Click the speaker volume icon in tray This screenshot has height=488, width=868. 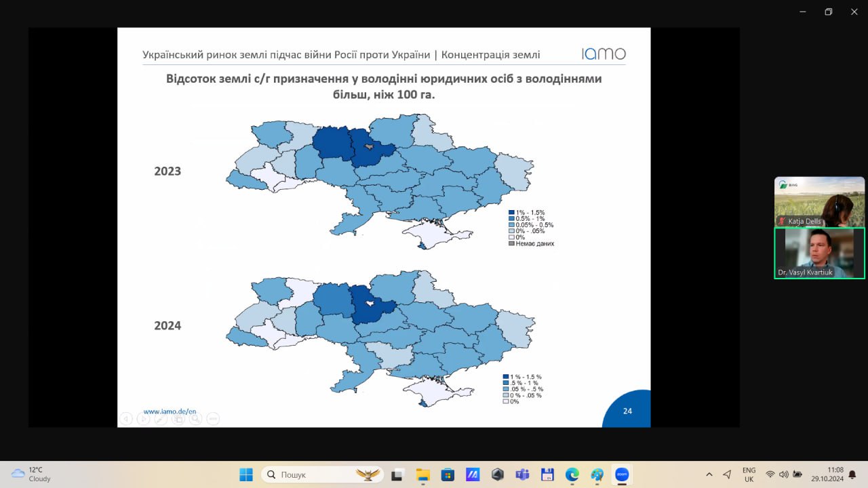[x=784, y=474]
